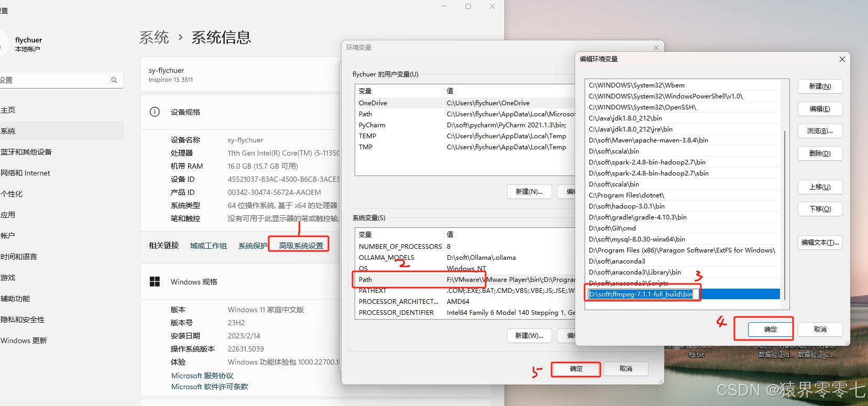Cancel the 编辑环境变量 dialog with 取消
The width and height of the screenshot is (868, 406).
pos(820,330)
